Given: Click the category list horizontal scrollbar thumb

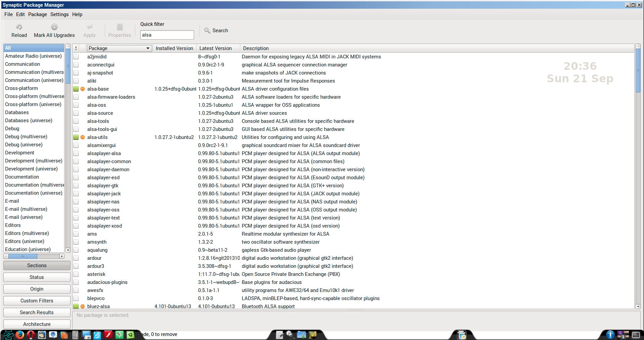Looking at the screenshot, I should point(22,256).
